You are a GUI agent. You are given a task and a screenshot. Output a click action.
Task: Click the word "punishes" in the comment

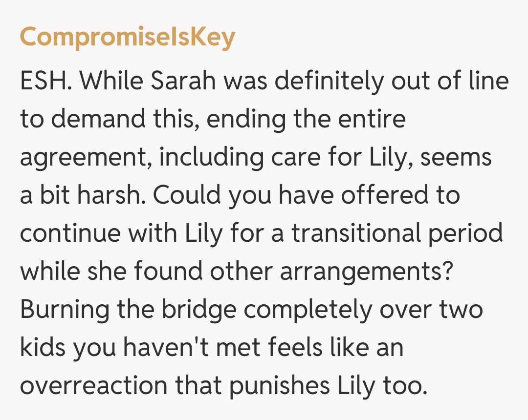(x=280, y=385)
